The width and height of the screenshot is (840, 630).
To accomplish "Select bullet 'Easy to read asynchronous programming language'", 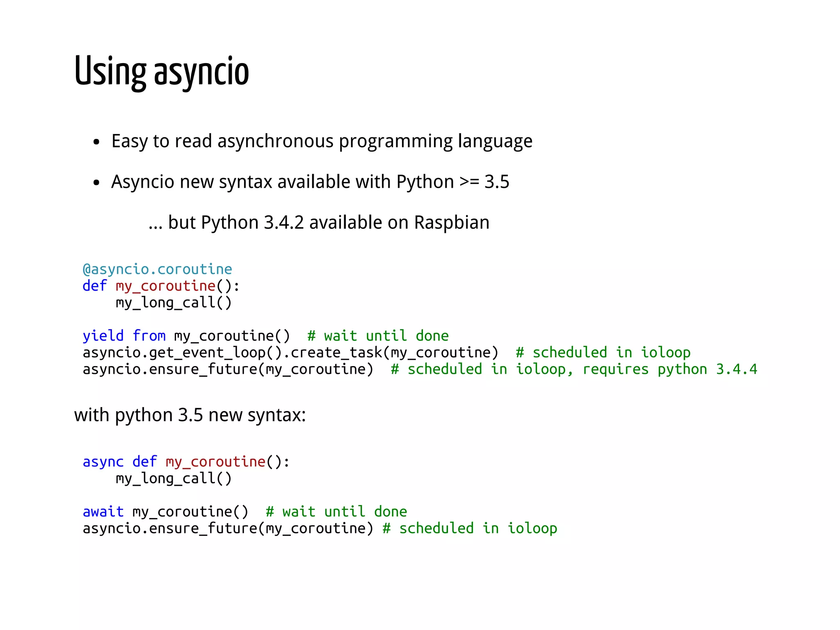I will tap(322, 141).
